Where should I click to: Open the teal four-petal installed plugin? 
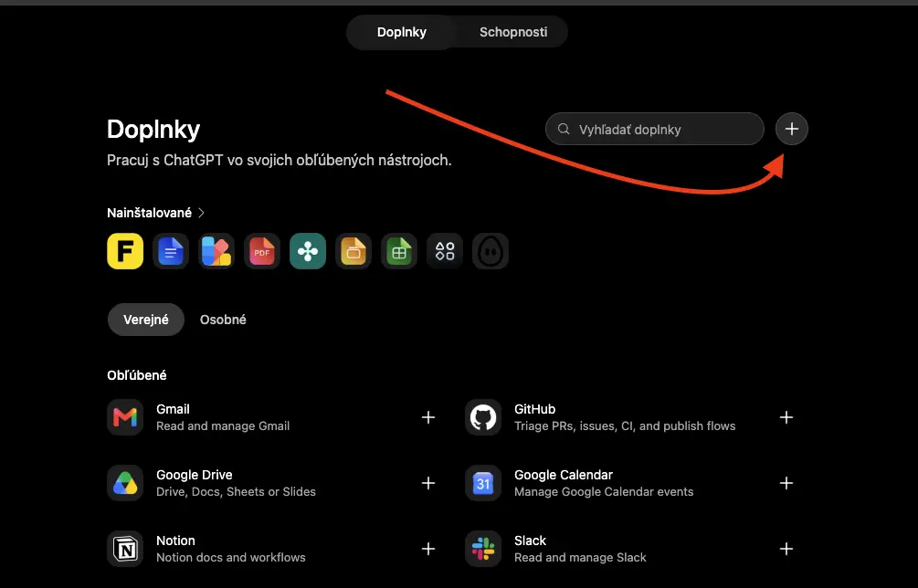click(308, 251)
